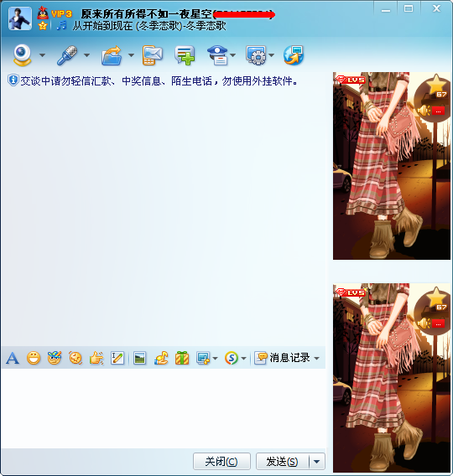
Task: Take a screenshot with the screen capture icon
Action: click(203, 358)
